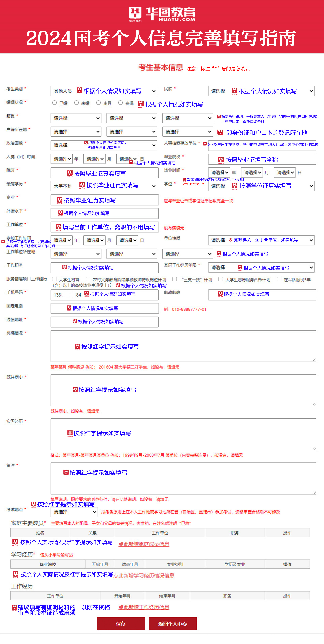Screen dimensions: 324x644
Task: Select the 已婚 marital status radio button
Action: pos(54,103)
